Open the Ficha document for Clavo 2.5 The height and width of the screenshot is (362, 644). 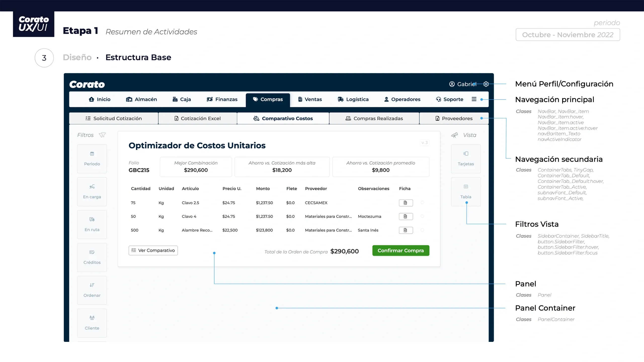[x=406, y=203]
